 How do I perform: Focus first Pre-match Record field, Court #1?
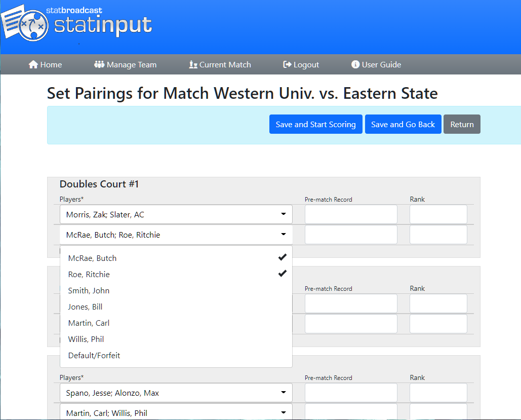pyautogui.click(x=351, y=214)
